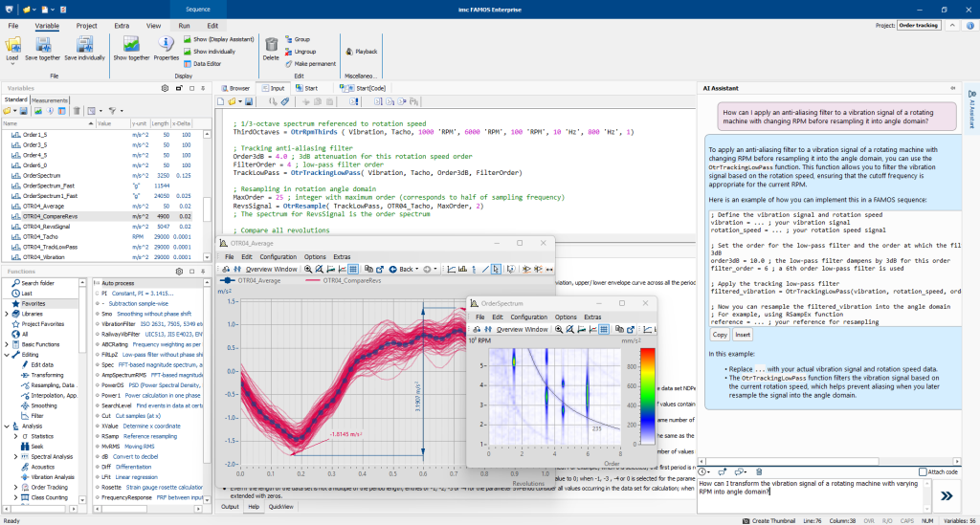Open Options menu in OrderSpectrum window
Image resolution: width=980 pixels, height=525 pixels.
pyautogui.click(x=566, y=317)
